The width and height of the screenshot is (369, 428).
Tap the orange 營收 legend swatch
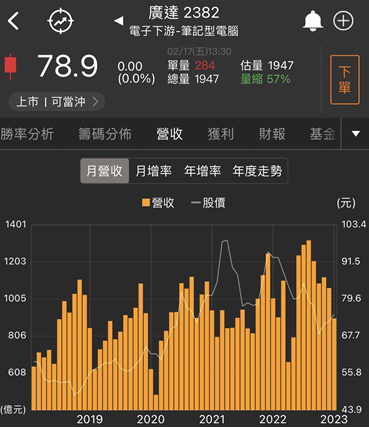tap(146, 202)
